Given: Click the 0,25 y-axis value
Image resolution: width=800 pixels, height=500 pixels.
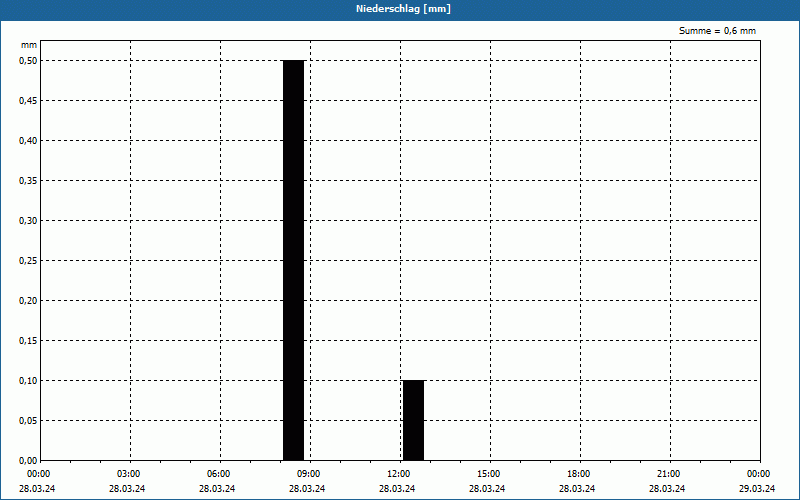Looking at the screenshot, I should pyautogui.click(x=28, y=261).
